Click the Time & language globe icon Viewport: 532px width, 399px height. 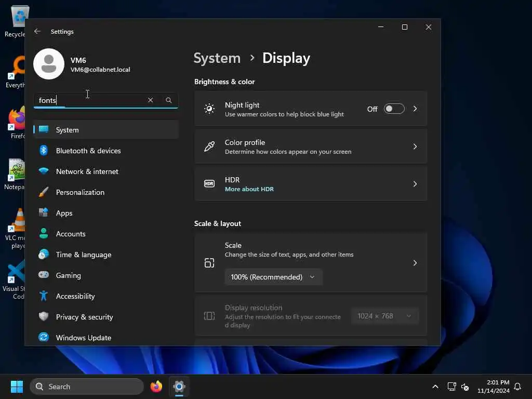44,255
